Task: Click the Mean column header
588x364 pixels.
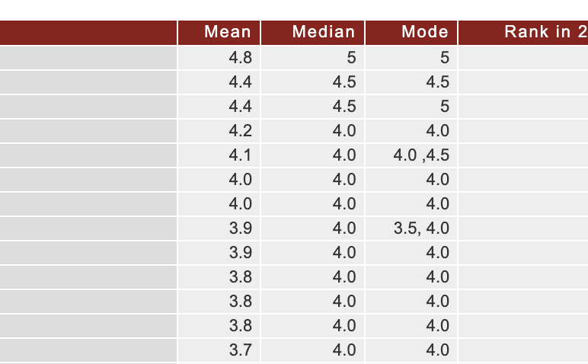Action: coord(227,32)
